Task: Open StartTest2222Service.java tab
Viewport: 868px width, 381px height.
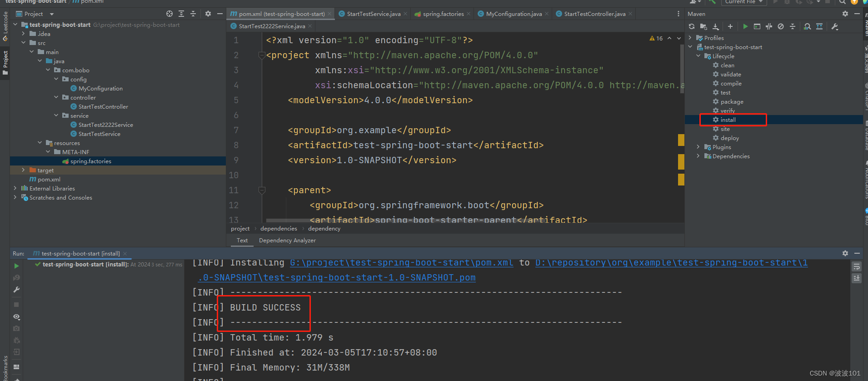Action: 272,26
